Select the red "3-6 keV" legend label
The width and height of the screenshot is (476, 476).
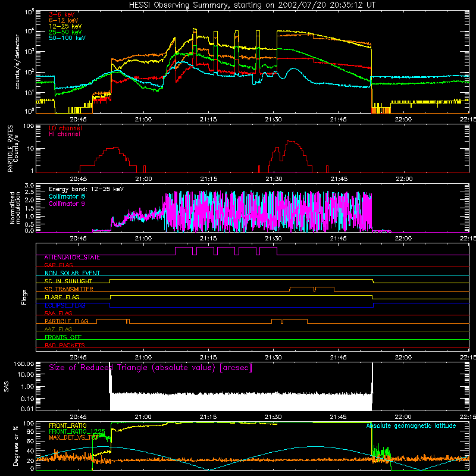62,14
